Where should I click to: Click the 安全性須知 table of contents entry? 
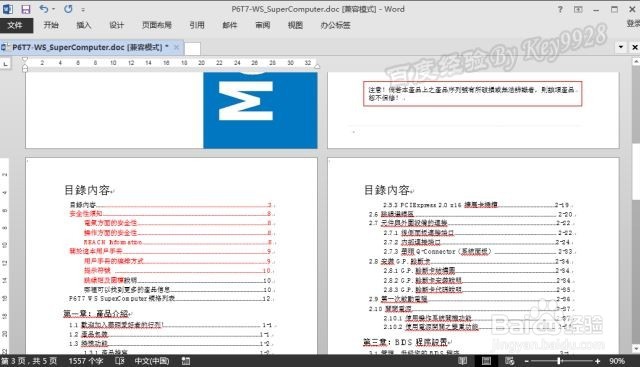pos(171,214)
